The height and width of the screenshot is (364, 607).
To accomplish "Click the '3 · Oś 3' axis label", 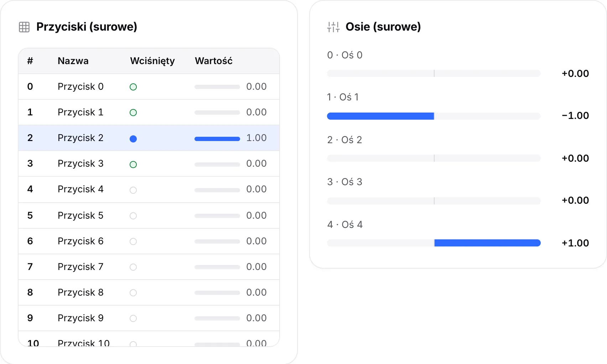I will (345, 182).
